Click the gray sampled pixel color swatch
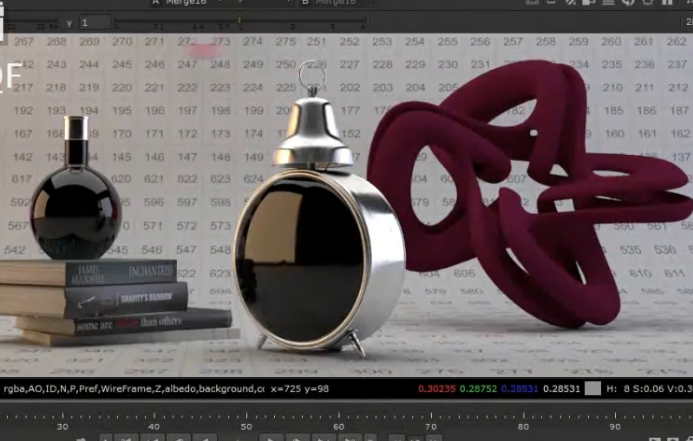 click(x=593, y=389)
